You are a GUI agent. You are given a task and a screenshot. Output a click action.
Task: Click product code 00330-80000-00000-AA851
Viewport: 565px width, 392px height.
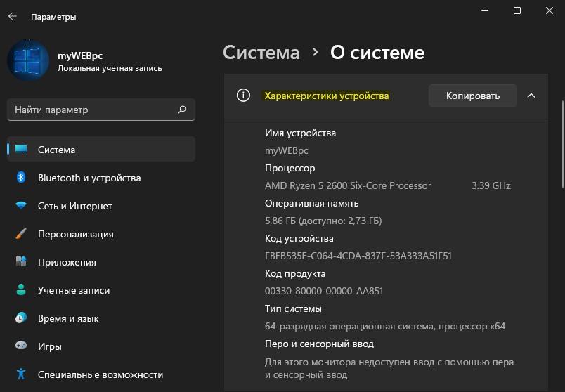coord(324,291)
